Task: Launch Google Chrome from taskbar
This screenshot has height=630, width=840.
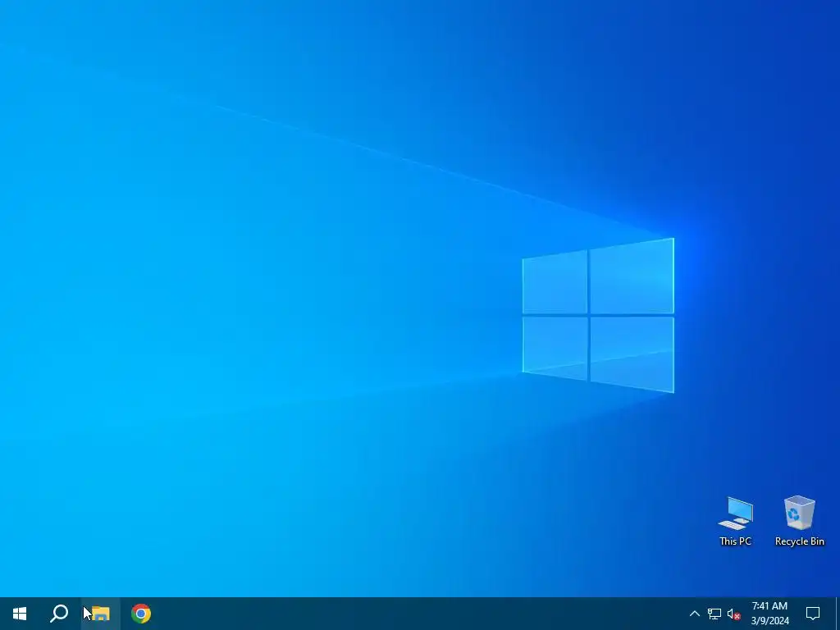Action: coord(141,614)
